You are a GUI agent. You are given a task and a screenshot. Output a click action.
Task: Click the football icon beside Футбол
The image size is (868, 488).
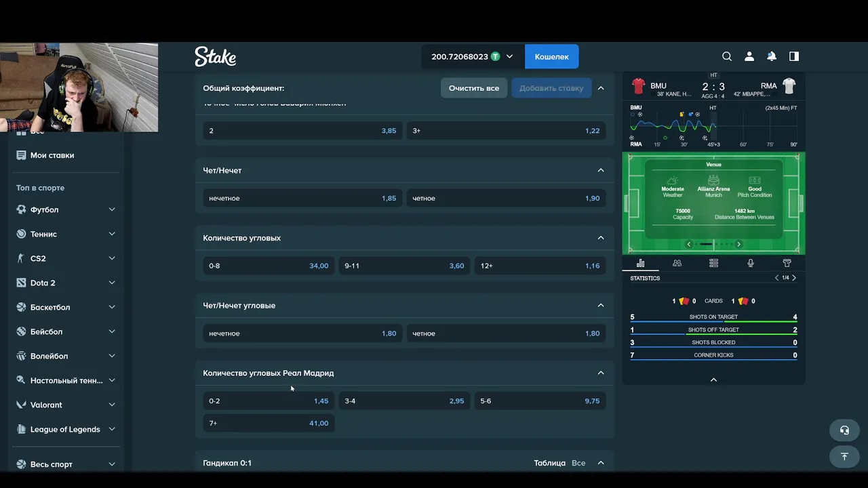(x=22, y=209)
